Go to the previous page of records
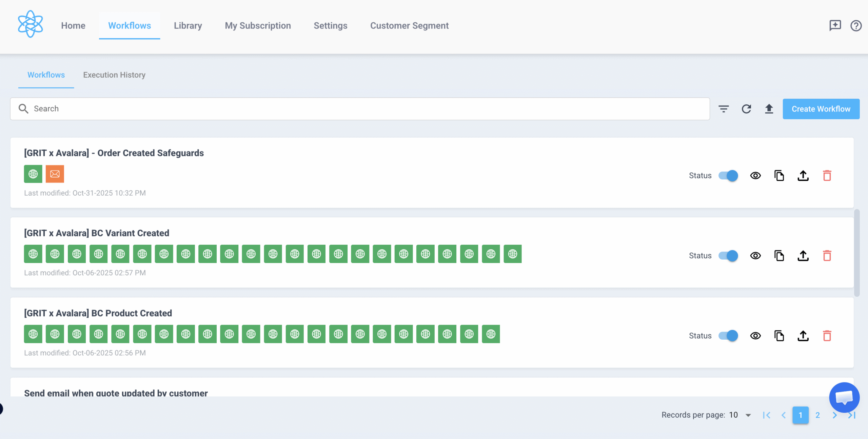The image size is (868, 439). [x=784, y=415]
